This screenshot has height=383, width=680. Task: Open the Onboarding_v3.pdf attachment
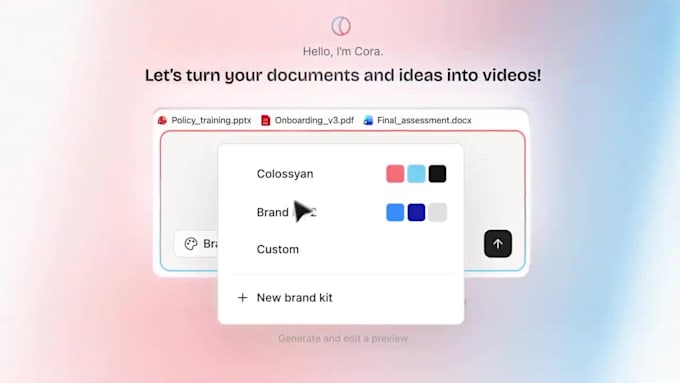click(308, 121)
